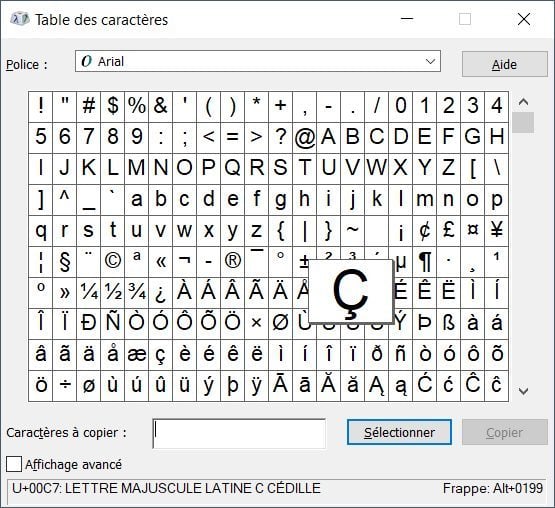Choose the pound sterling £ symbol

[448, 231]
